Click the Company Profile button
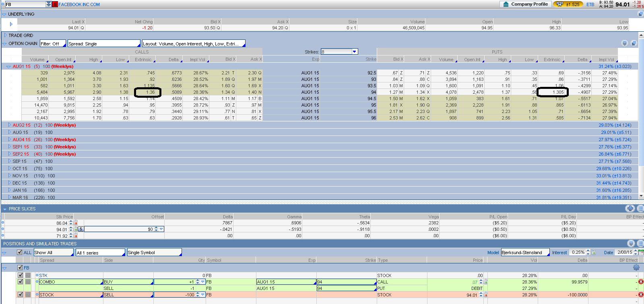The height and width of the screenshot is (304, 644). pyautogui.click(x=525, y=4)
